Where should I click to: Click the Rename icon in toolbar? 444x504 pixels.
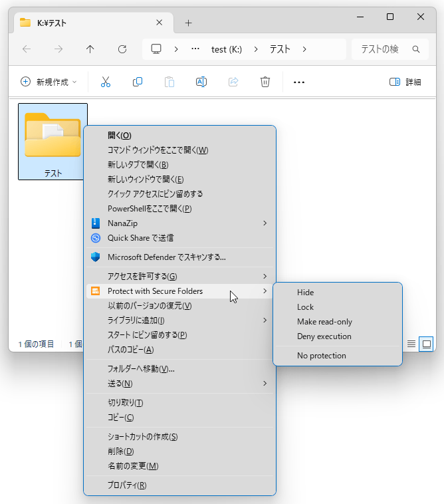click(201, 82)
